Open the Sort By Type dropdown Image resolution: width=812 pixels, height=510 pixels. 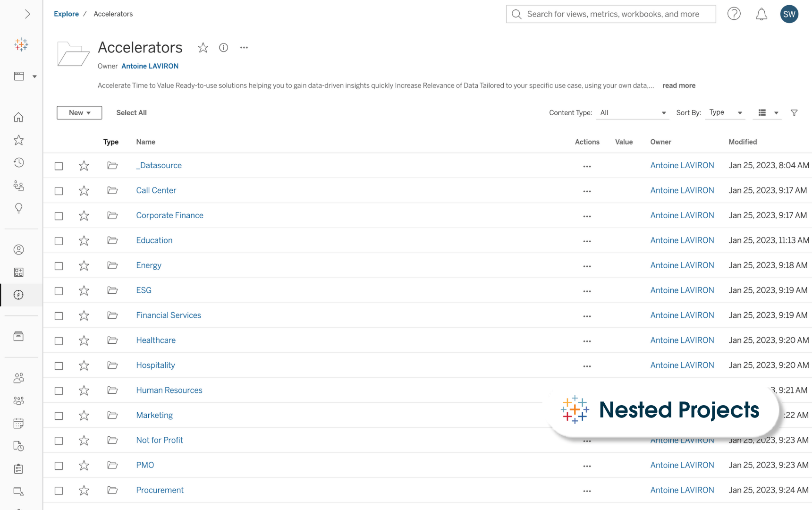(x=725, y=113)
